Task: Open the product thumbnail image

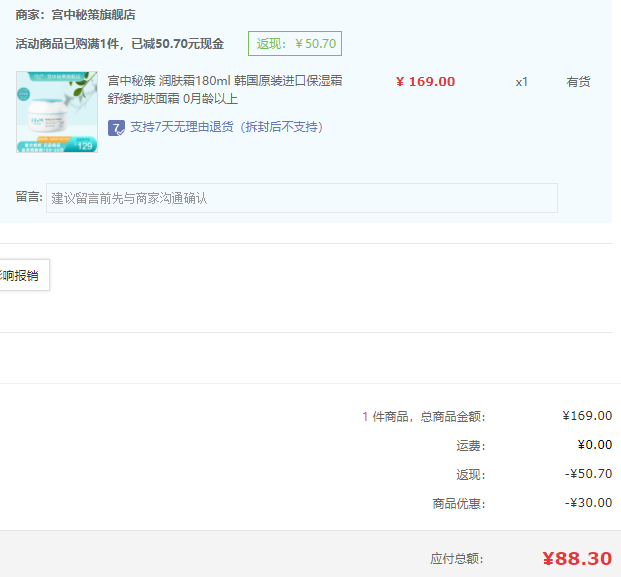Action: tap(57, 112)
